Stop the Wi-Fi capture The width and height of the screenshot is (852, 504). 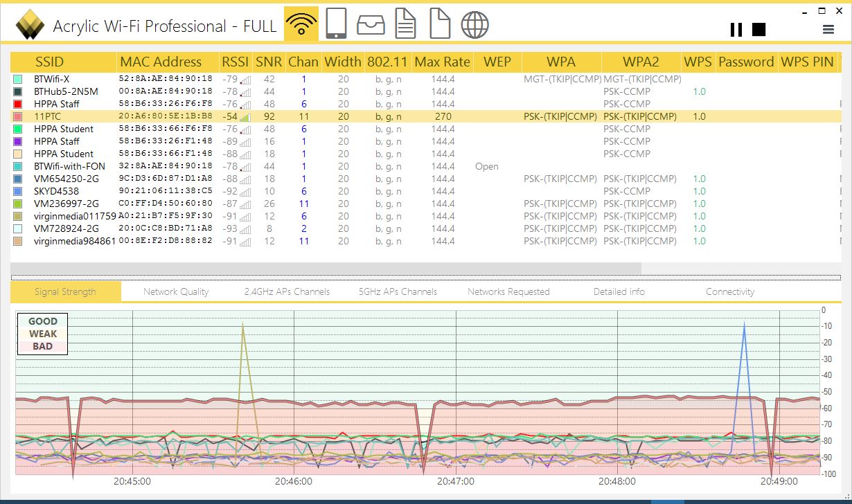pyautogui.click(x=759, y=29)
